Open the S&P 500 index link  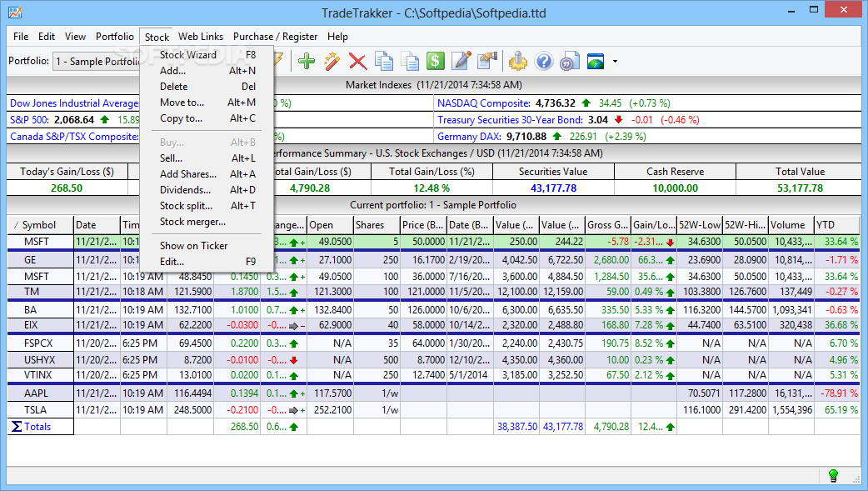(29, 120)
